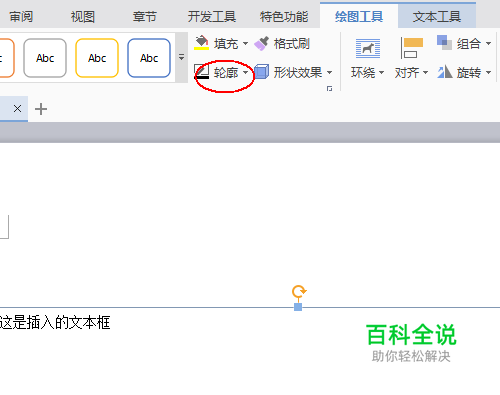Add a new document tab
This screenshot has width=500, height=395.
[x=41, y=109]
